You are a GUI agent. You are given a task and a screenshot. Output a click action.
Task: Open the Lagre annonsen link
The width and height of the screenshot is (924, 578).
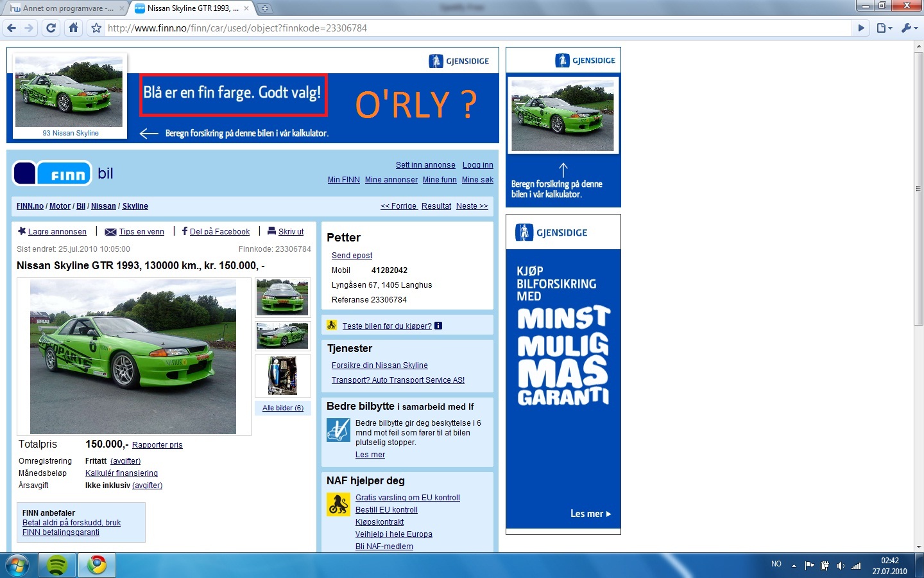(x=57, y=232)
